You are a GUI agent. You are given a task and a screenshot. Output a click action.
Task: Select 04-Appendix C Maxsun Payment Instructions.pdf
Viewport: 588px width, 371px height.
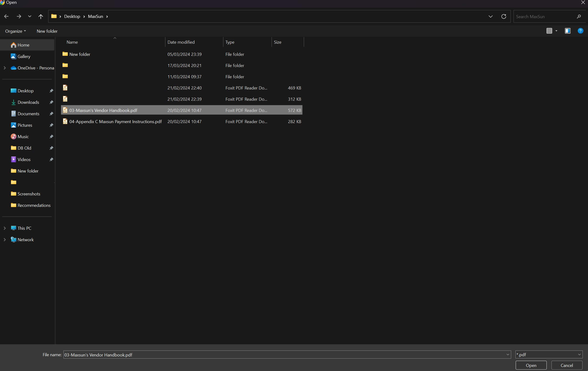tap(115, 121)
